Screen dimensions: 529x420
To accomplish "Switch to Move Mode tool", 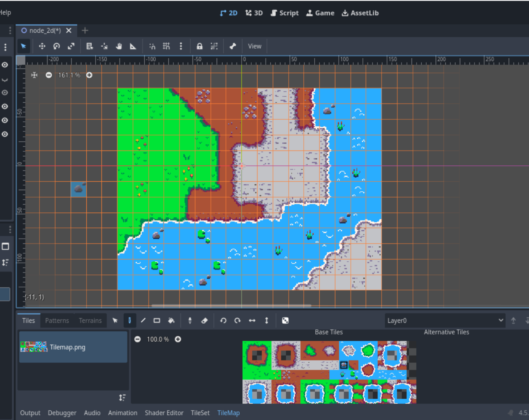I will click(42, 46).
